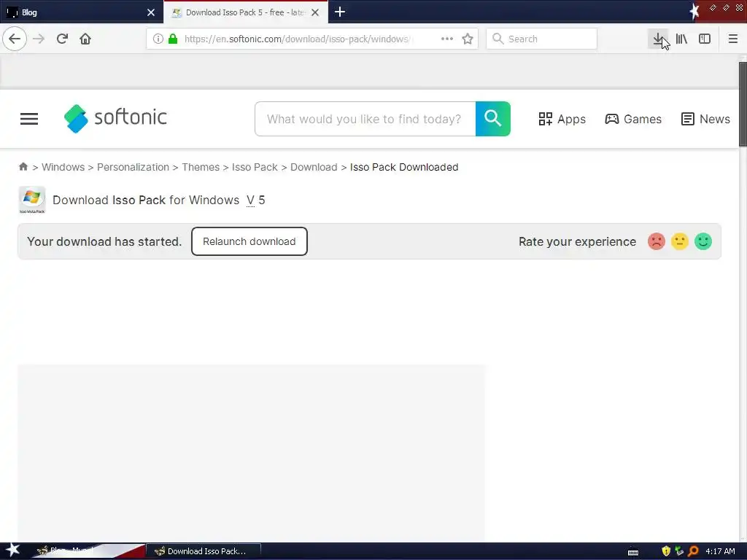Screen dimensions: 747x560
Task: Close the Download Isso Pack tab
Action: click(315, 12)
